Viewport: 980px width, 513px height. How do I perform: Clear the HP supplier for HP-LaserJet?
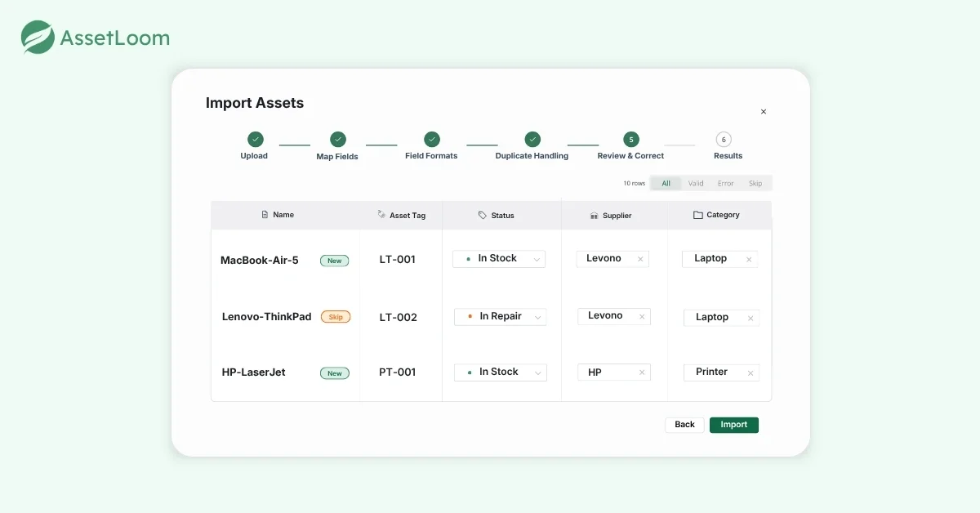tap(642, 373)
